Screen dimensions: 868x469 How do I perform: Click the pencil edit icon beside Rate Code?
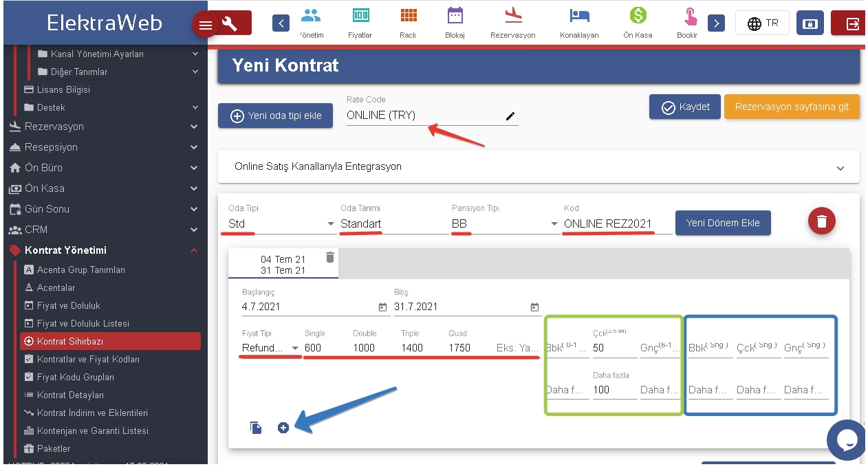[510, 116]
